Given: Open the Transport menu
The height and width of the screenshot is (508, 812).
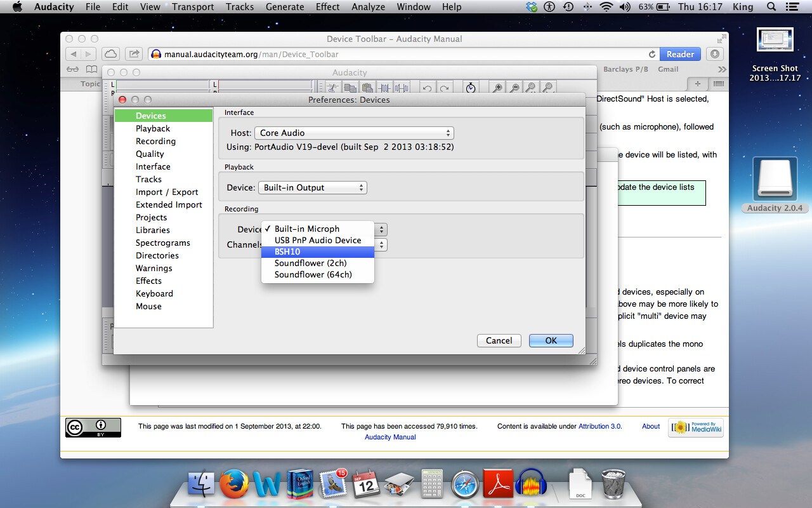Looking at the screenshot, I should coord(193,7).
